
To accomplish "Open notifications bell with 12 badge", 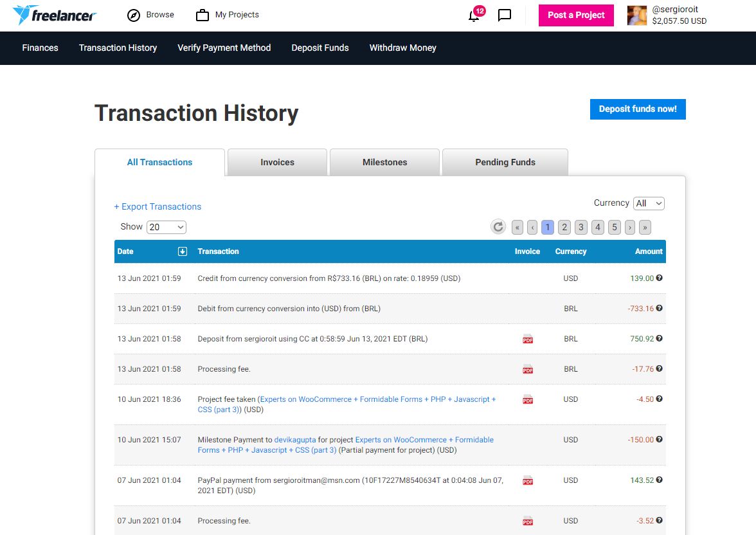I will pyautogui.click(x=476, y=15).
